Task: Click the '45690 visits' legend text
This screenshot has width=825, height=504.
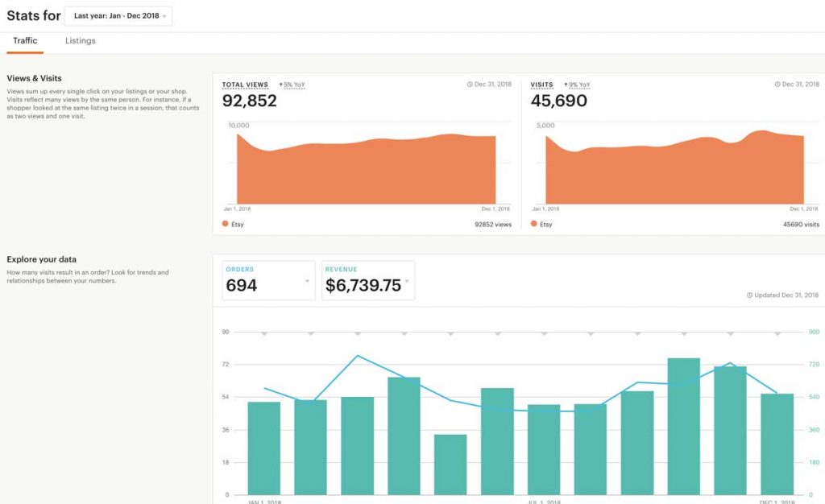Action: 801,225
